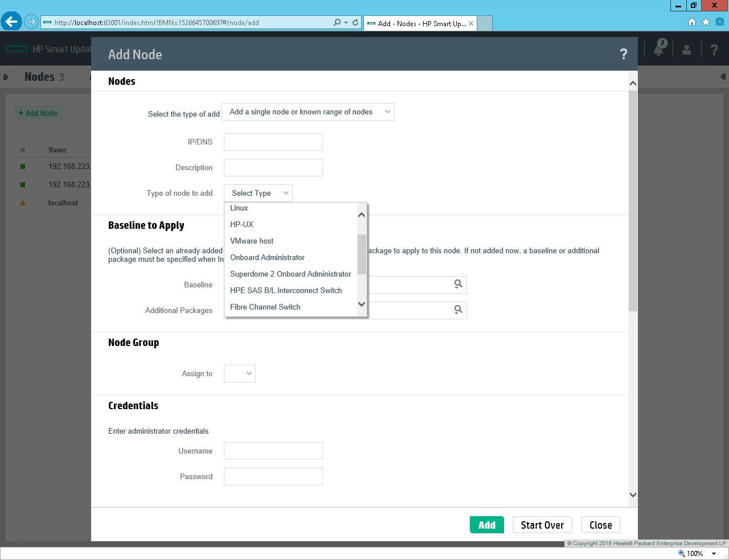Viewport: 729px width, 560px height.
Task: Expand the Assign to node group dropdown
Action: pos(240,374)
